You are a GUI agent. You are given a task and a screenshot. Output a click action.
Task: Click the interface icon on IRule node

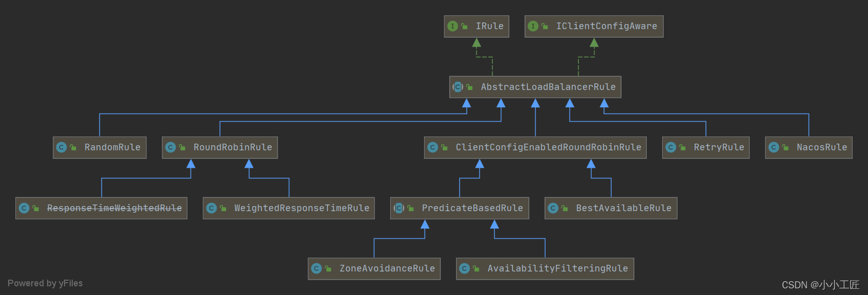click(x=452, y=26)
